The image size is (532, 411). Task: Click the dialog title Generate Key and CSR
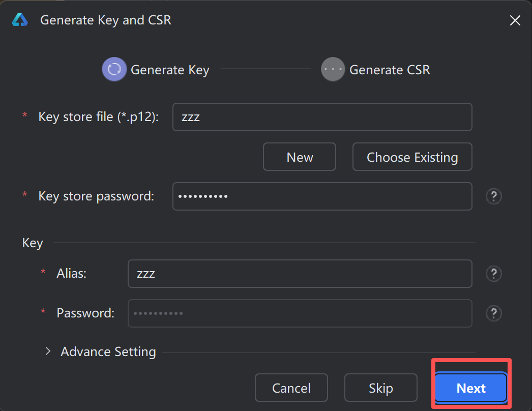(105, 20)
